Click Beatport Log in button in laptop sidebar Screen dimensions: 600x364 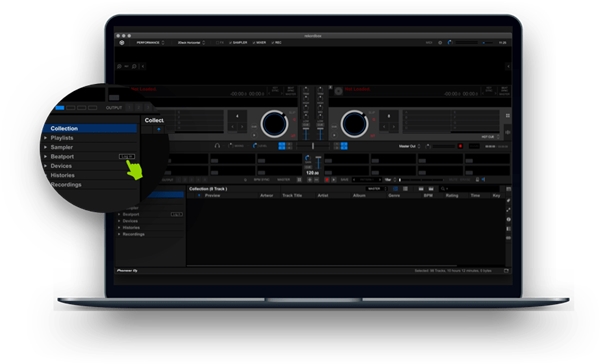click(x=176, y=214)
